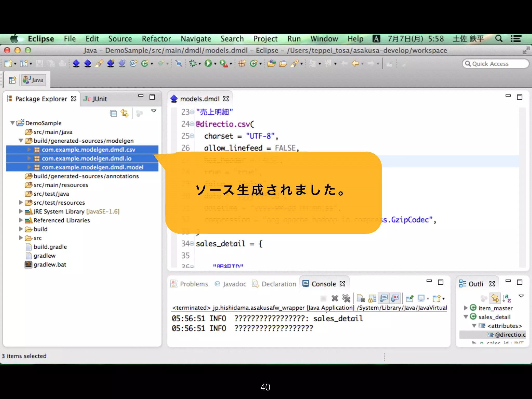This screenshot has height=399, width=532.
Task: Open the Navigate menu
Action: click(x=196, y=39)
